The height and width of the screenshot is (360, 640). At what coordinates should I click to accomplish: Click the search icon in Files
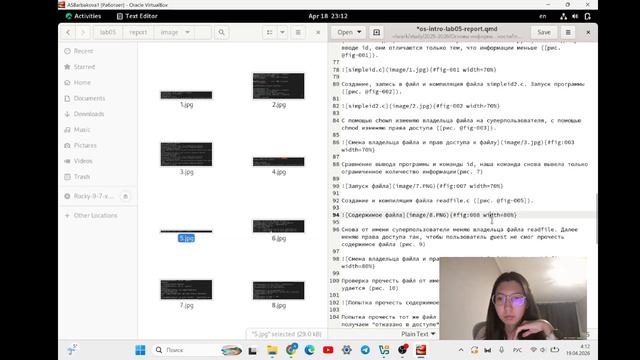pyautogui.click(x=221, y=32)
